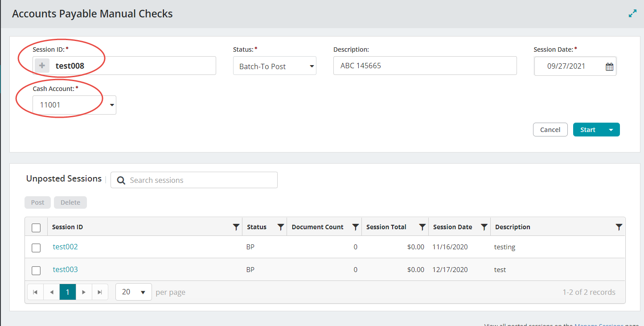Click into the Description text field
This screenshot has width=644, height=326.
(424, 66)
